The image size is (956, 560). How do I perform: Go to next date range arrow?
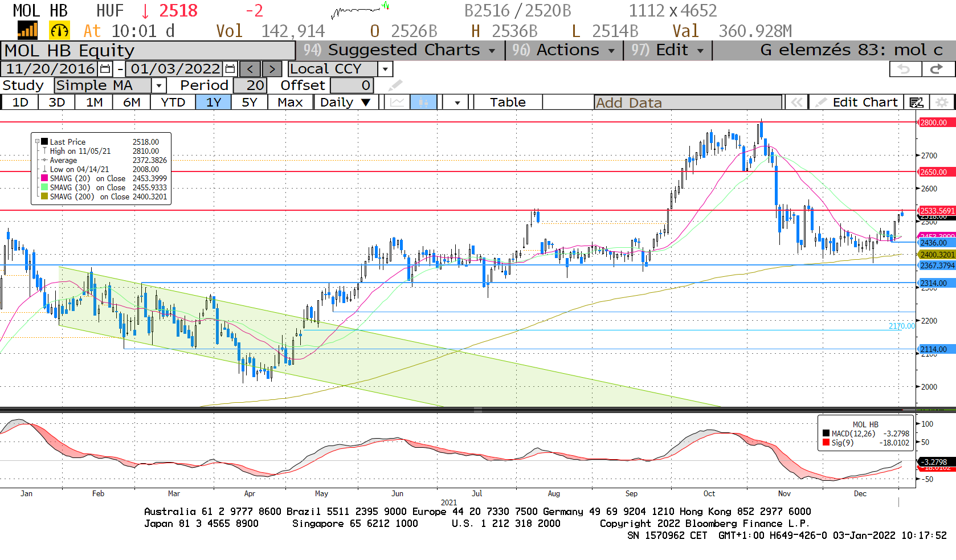272,69
